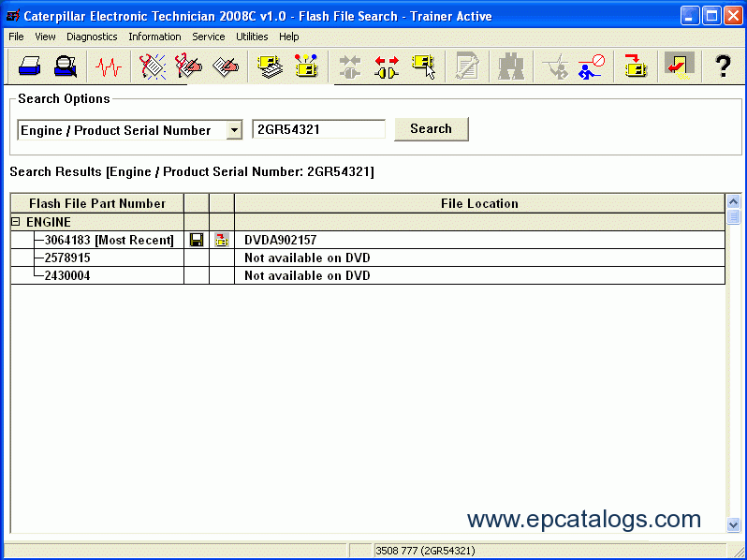The width and height of the screenshot is (747, 560).
Task: Open the Diagnostics menu
Action: [92, 37]
